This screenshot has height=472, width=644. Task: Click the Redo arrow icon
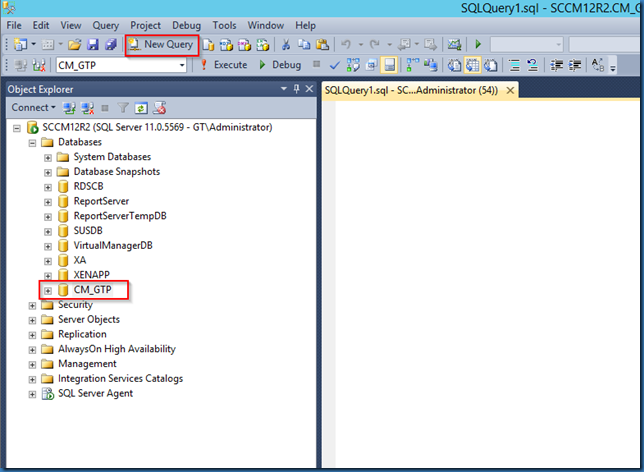click(x=375, y=44)
